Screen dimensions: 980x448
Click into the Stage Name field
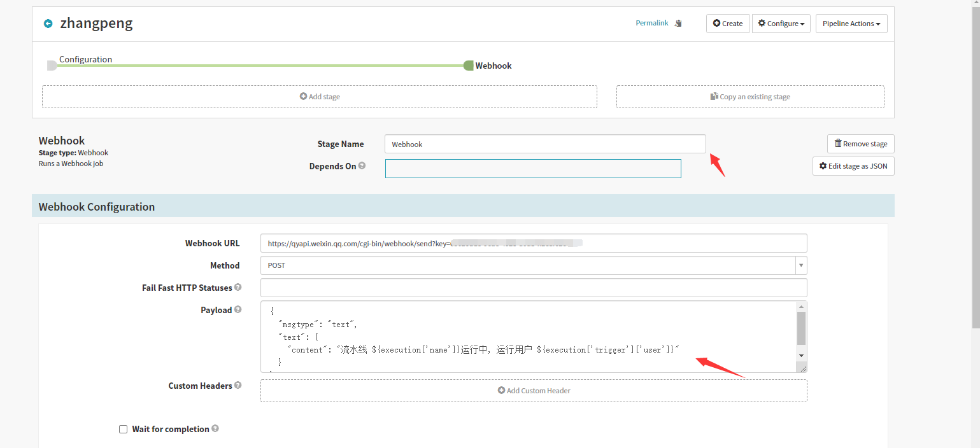pyautogui.click(x=545, y=144)
